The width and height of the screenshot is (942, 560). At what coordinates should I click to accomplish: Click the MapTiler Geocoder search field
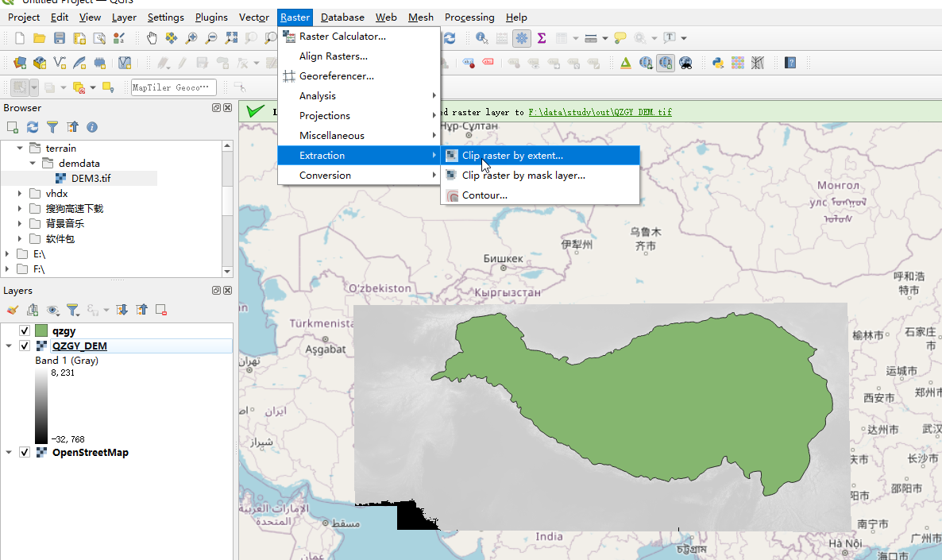click(174, 87)
